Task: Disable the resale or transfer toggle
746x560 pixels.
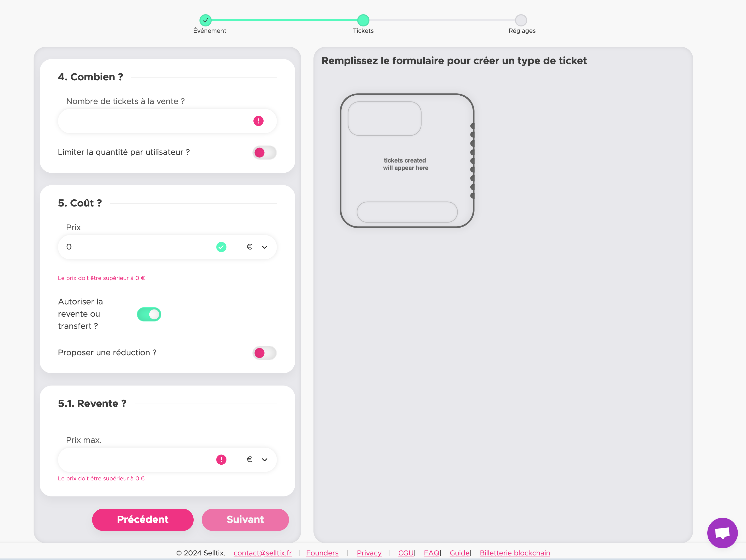Action: click(x=149, y=314)
